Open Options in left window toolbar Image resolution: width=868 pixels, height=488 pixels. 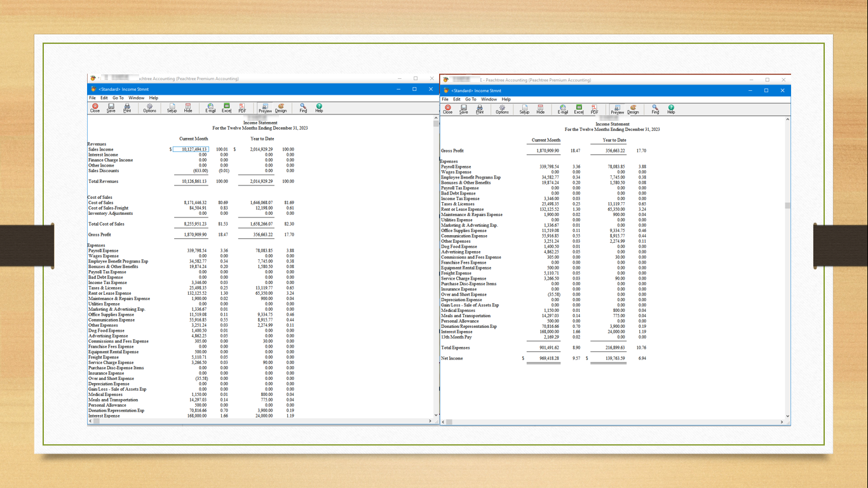pos(149,107)
